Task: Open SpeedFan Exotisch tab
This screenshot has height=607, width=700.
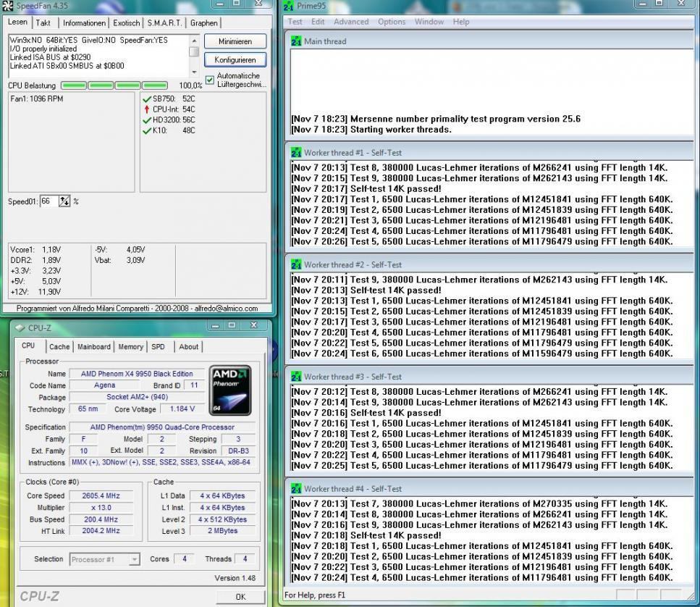Action: click(127, 22)
